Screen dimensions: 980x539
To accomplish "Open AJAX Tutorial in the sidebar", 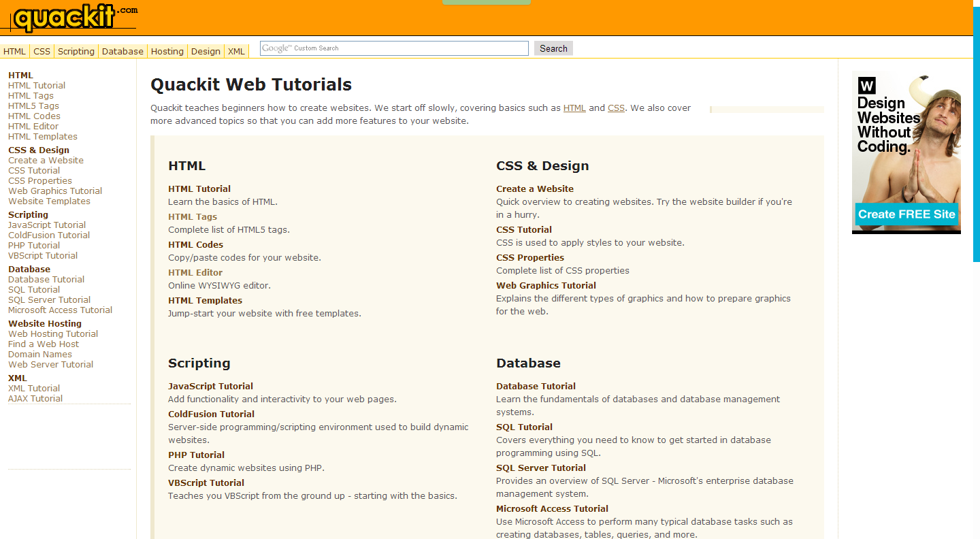I will 35,399.
